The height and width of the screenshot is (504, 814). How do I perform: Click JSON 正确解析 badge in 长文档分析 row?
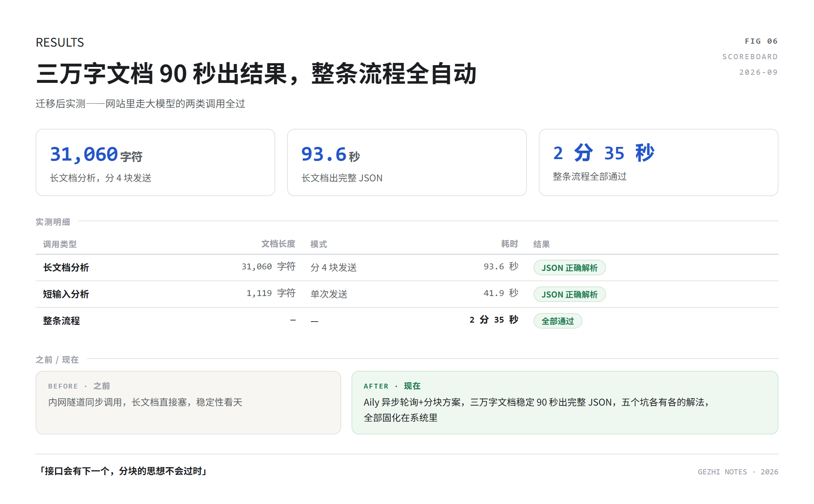pyautogui.click(x=569, y=268)
